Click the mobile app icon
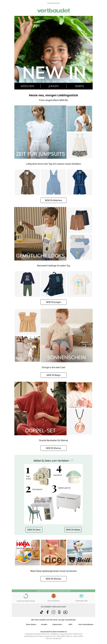 (59, 612)
